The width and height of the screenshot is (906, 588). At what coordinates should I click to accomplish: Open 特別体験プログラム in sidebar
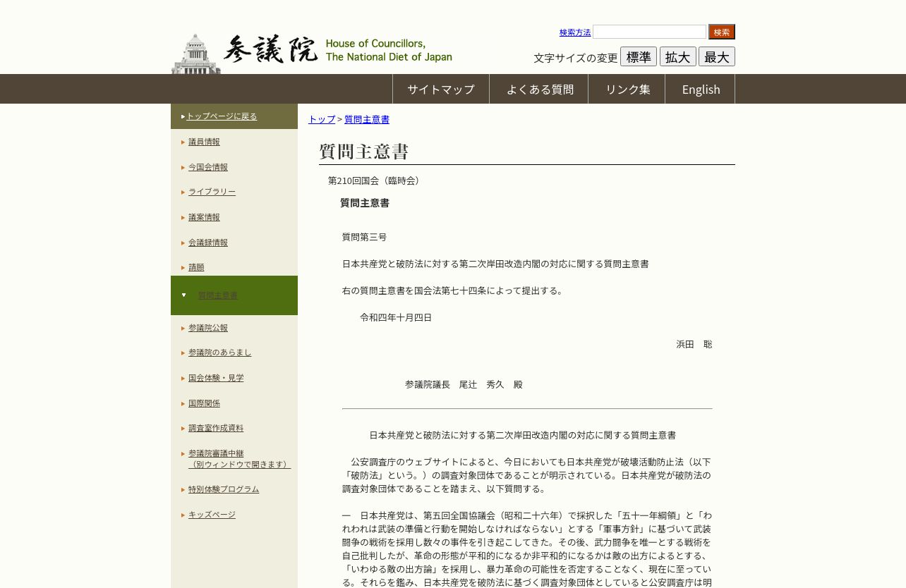coord(224,489)
